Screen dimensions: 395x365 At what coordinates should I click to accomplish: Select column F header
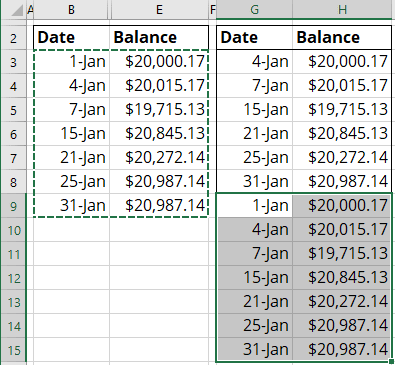pos(213,10)
